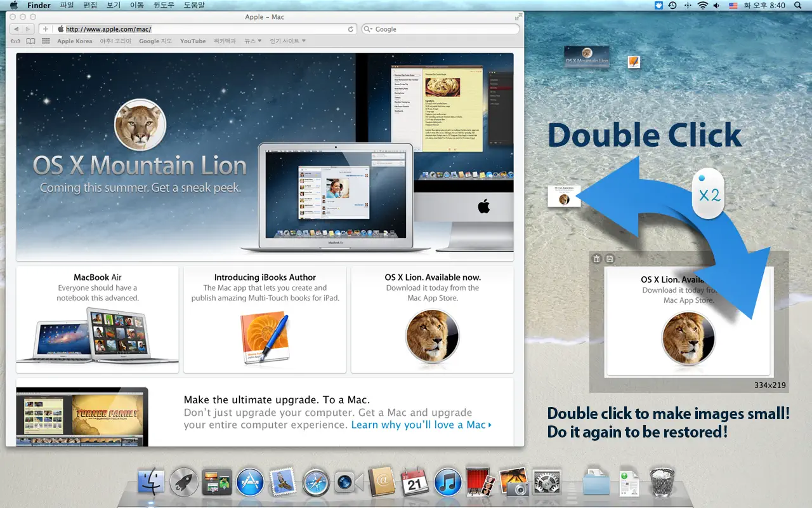Click the save icon on the floating snippet

pyautogui.click(x=610, y=258)
